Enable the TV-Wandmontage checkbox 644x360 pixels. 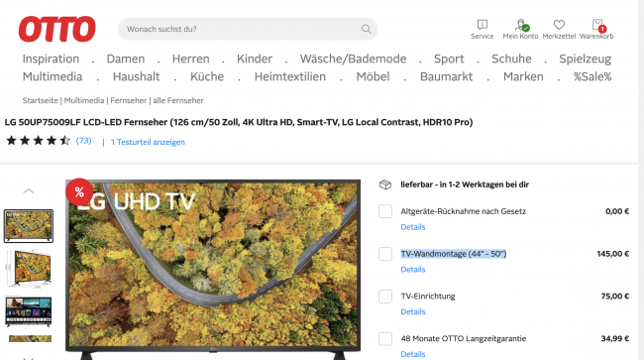tap(385, 254)
